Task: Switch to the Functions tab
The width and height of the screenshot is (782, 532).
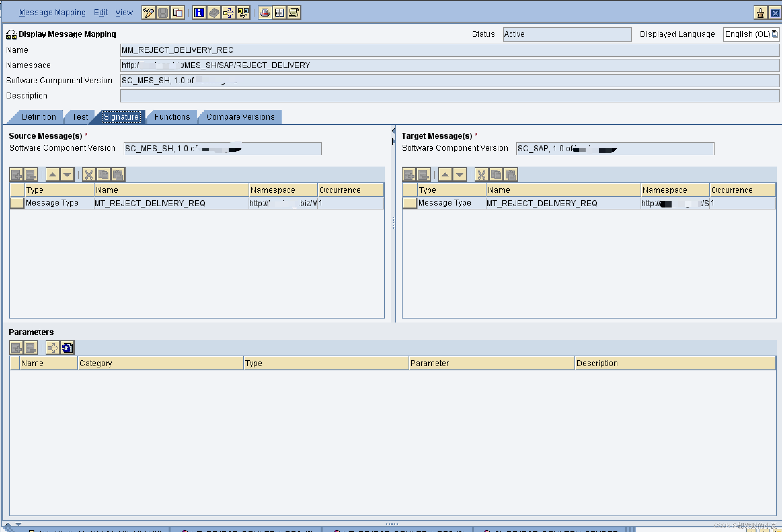Action: [172, 117]
